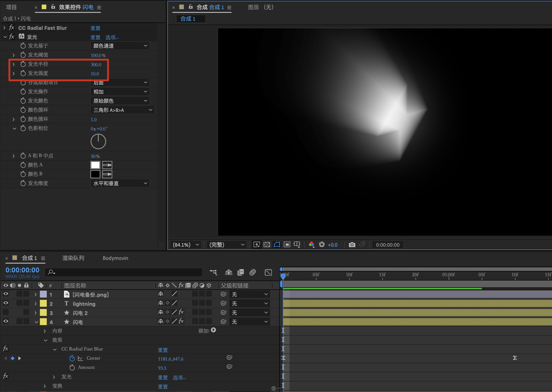The width and height of the screenshot is (552, 392).
Task: Click eyedropper for 颜色 A
Action: 107,165
